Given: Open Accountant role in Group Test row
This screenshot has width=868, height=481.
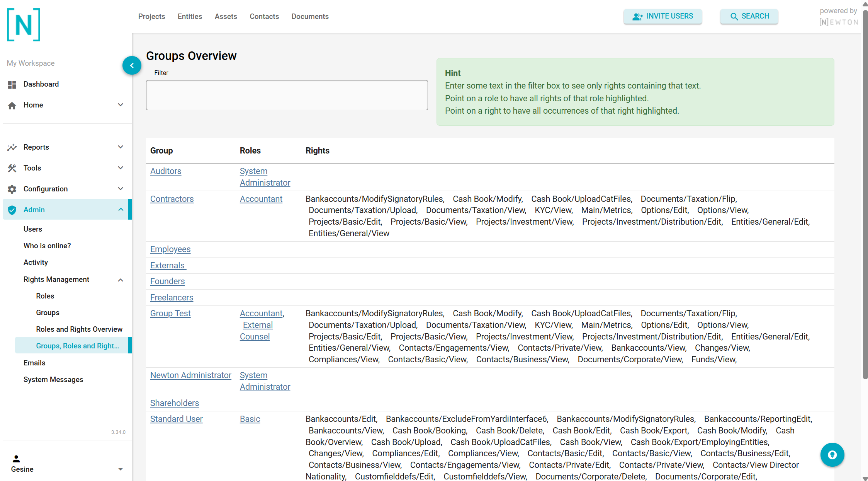Looking at the screenshot, I should point(261,313).
